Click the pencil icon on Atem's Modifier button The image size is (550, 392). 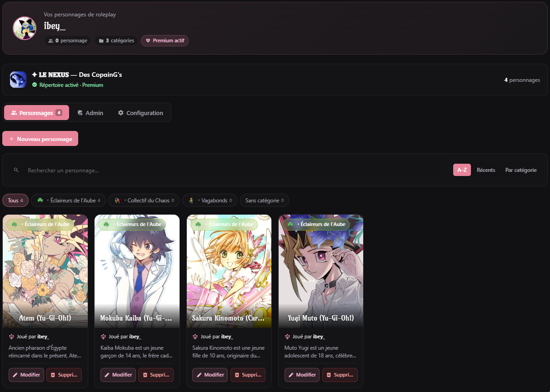15,375
